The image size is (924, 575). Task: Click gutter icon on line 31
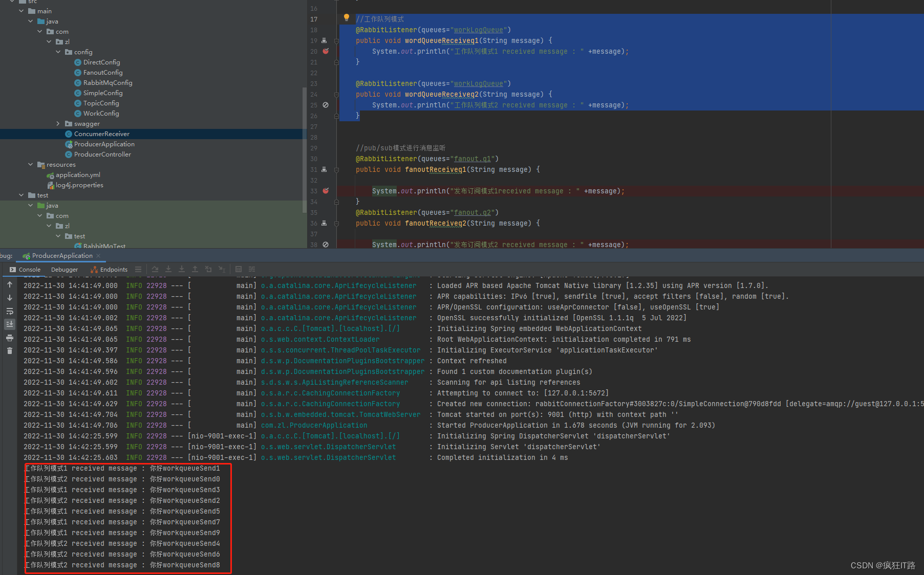pyautogui.click(x=324, y=169)
